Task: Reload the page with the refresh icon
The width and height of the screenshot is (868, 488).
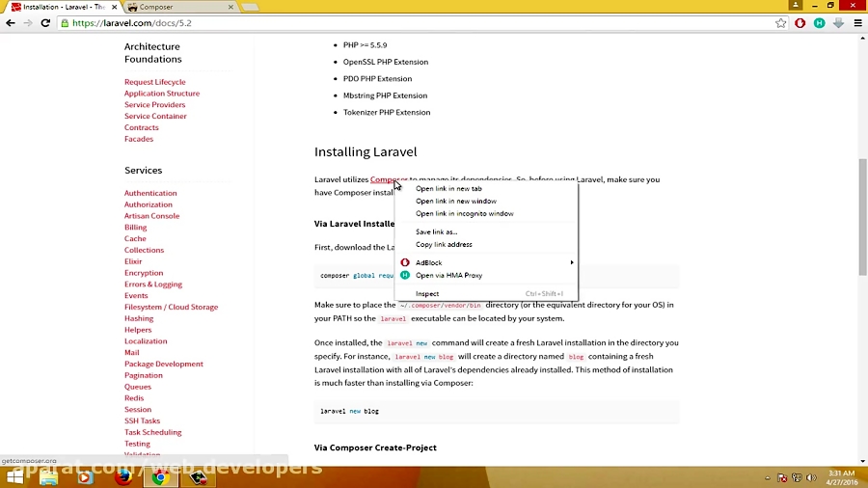Action: pyautogui.click(x=45, y=23)
